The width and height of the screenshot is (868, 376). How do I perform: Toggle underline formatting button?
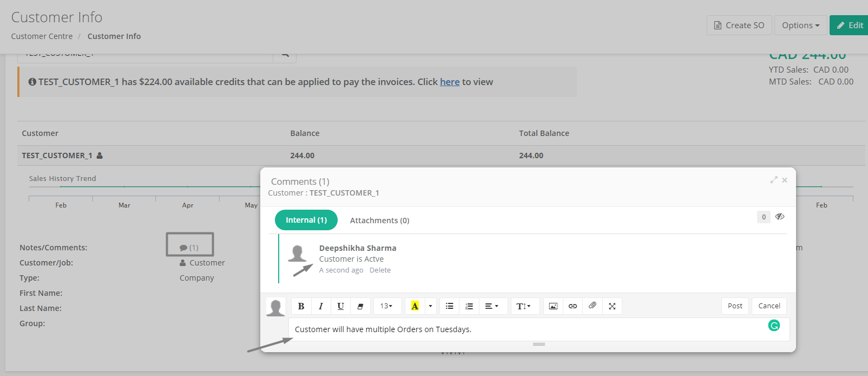(340, 306)
